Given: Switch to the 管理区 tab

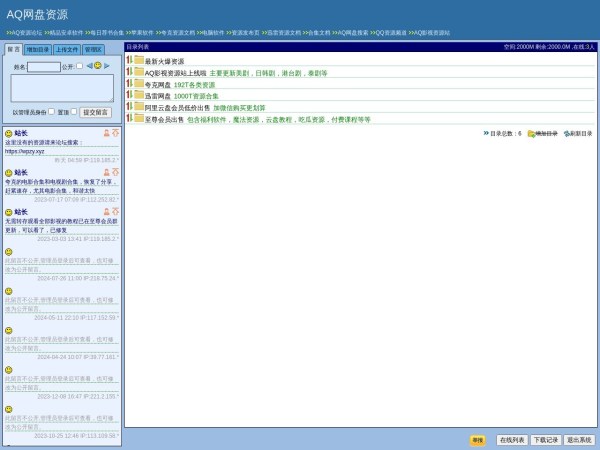Looking at the screenshot, I should pyautogui.click(x=92, y=49).
